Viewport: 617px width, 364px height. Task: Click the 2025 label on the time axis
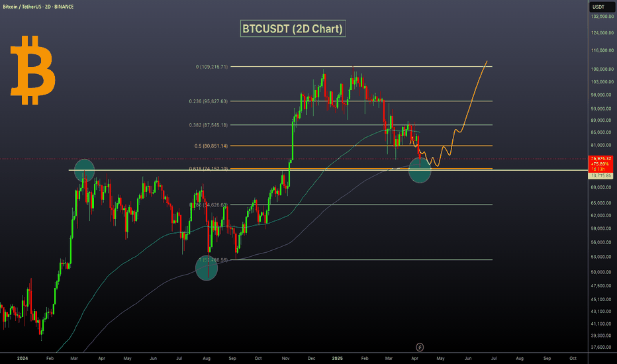pos(337,359)
